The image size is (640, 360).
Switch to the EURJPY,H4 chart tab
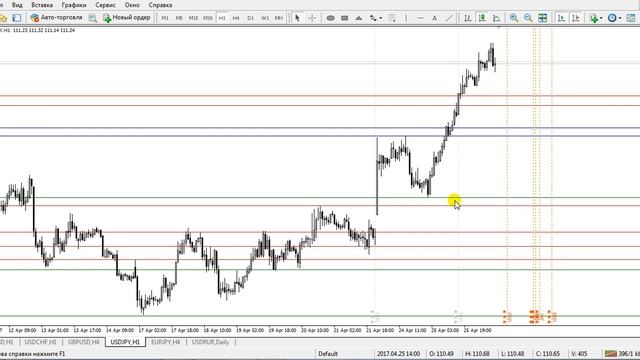(x=165, y=342)
